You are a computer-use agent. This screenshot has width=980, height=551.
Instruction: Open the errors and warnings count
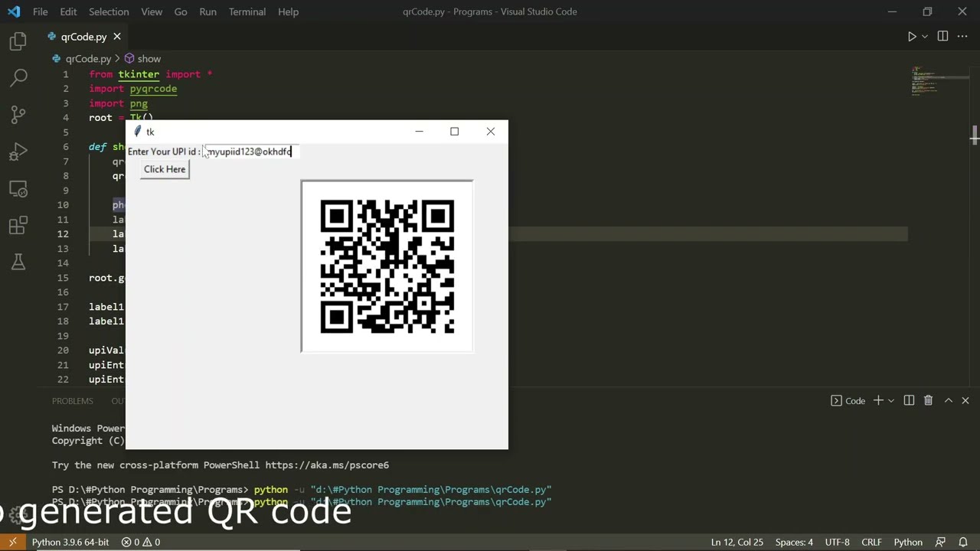tap(141, 542)
